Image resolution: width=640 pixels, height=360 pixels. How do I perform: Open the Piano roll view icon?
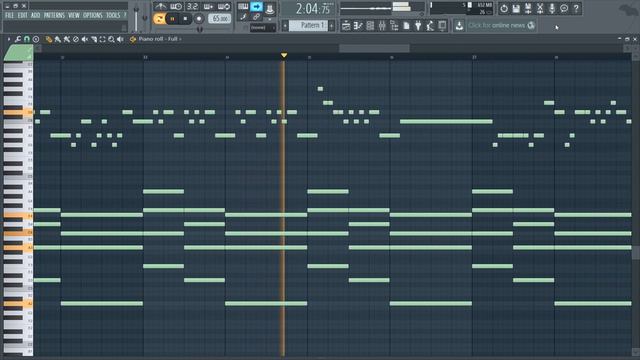[x=358, y=26]
